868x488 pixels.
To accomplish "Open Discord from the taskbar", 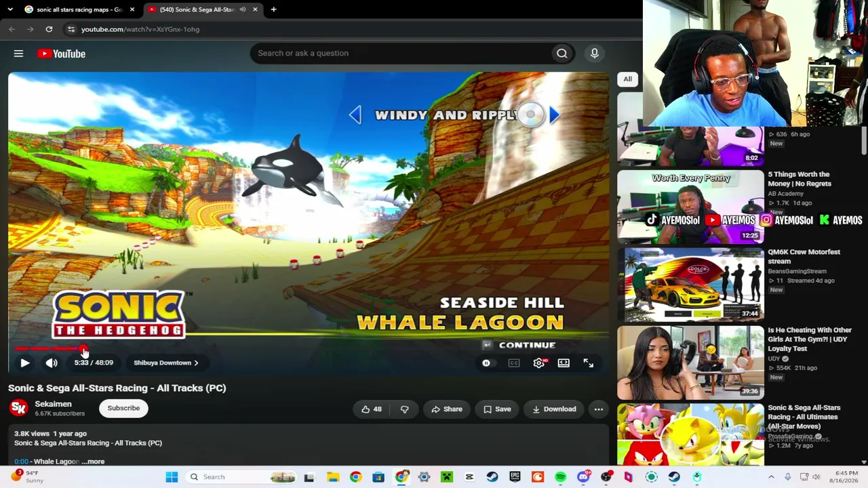I will [583, 477].
